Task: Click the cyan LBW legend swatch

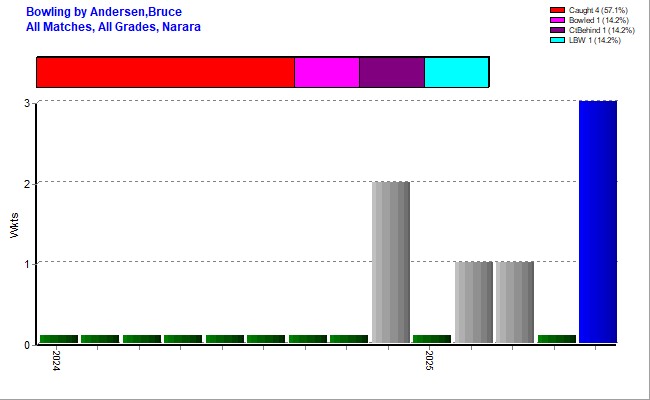Action: (557, 40)
